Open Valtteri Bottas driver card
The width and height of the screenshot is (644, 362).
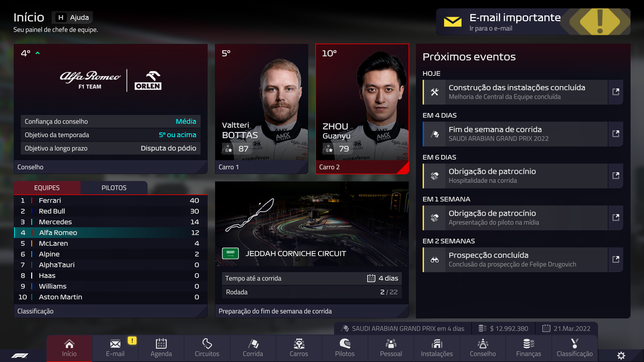pos(262,109)
